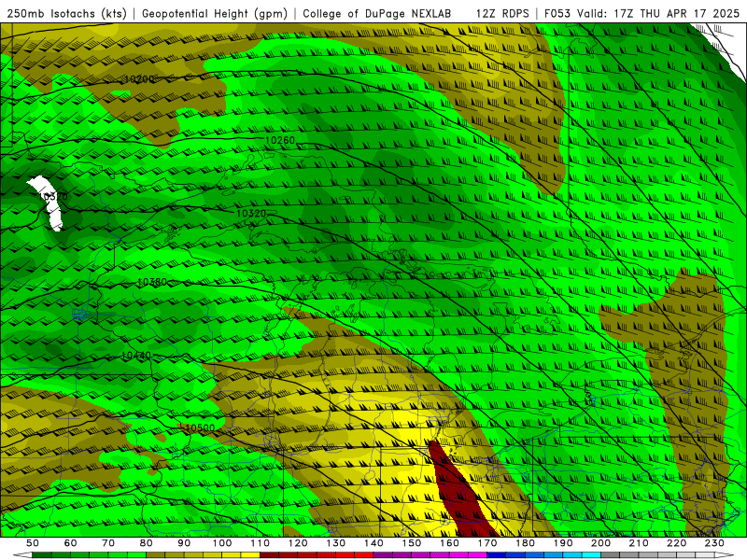
Task: Click the 10380 height contour label
Action: tap(152, 282)
